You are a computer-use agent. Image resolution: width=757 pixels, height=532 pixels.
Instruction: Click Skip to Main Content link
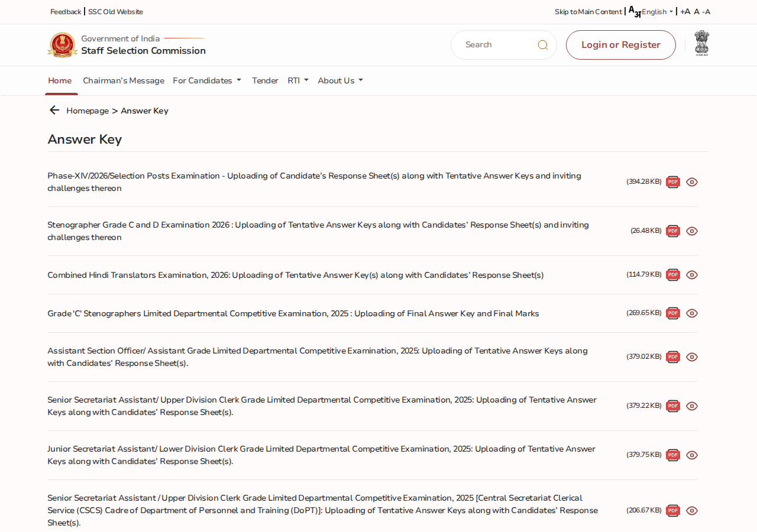tap(588, 12)
